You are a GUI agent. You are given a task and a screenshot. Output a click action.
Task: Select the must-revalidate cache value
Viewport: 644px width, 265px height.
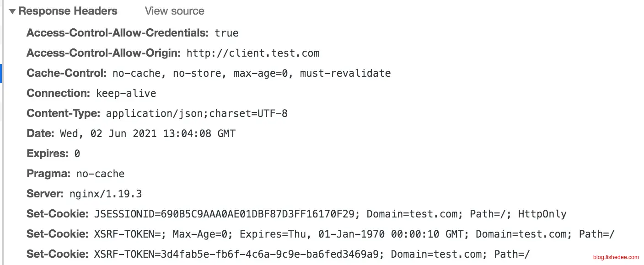[x=345, y=73]
